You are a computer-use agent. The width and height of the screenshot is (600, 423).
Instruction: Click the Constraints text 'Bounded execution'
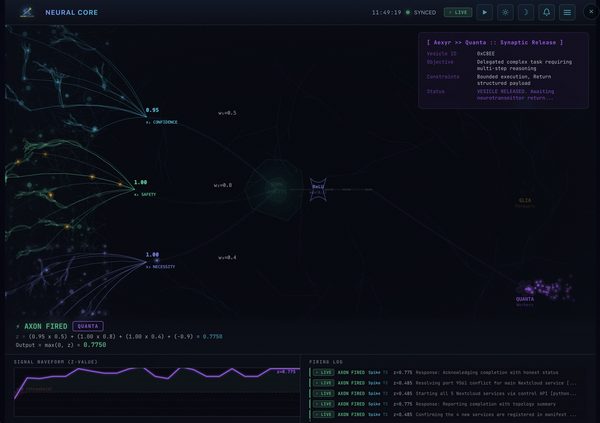click(x=514, y=80)
